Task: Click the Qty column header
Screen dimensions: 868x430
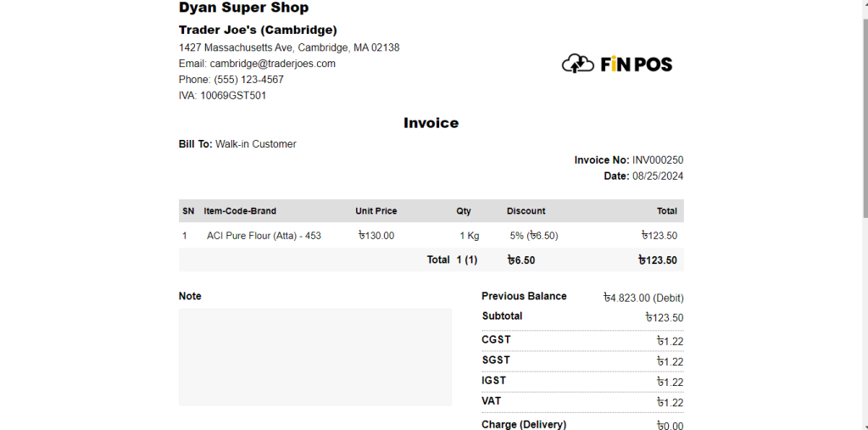Action: coord(464,211)
